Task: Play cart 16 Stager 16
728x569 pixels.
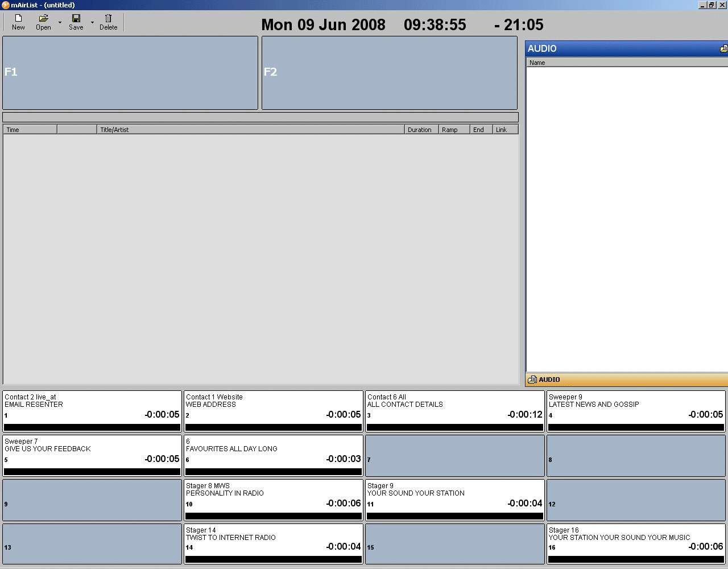Action: (636, 544)
